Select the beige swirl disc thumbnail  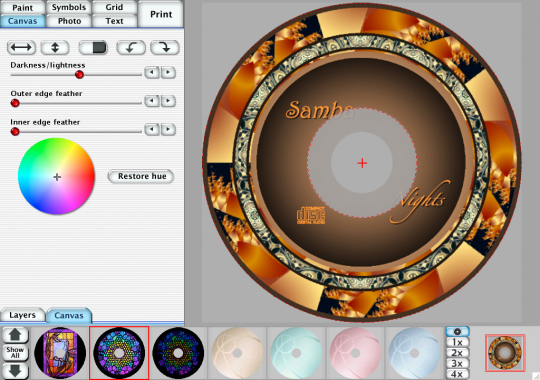point(237,353)
